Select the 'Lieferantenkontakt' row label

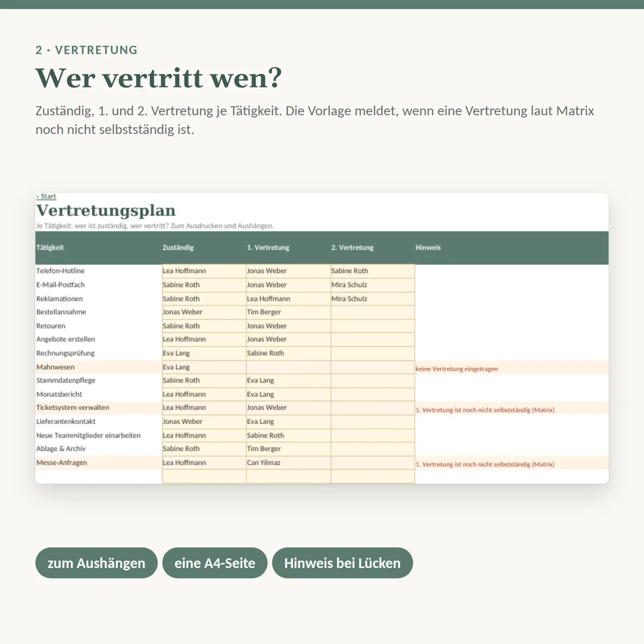coord(66,421)
